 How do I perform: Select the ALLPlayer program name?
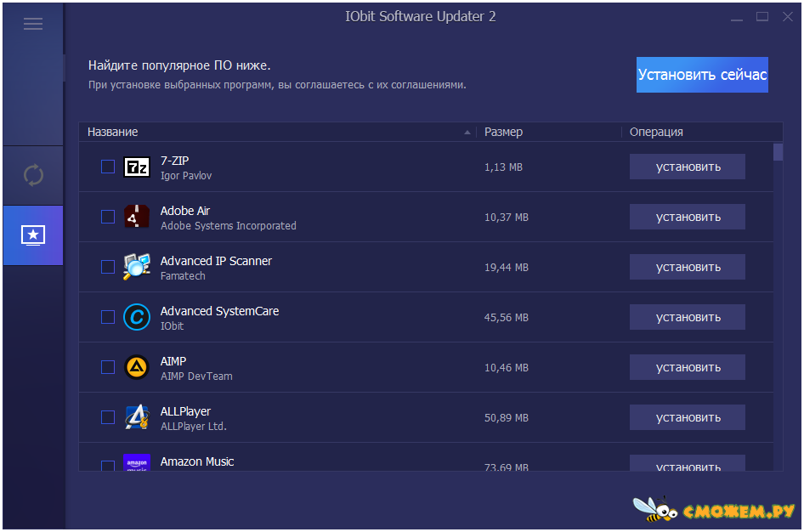pyautogui.click(x=185, y=411)
